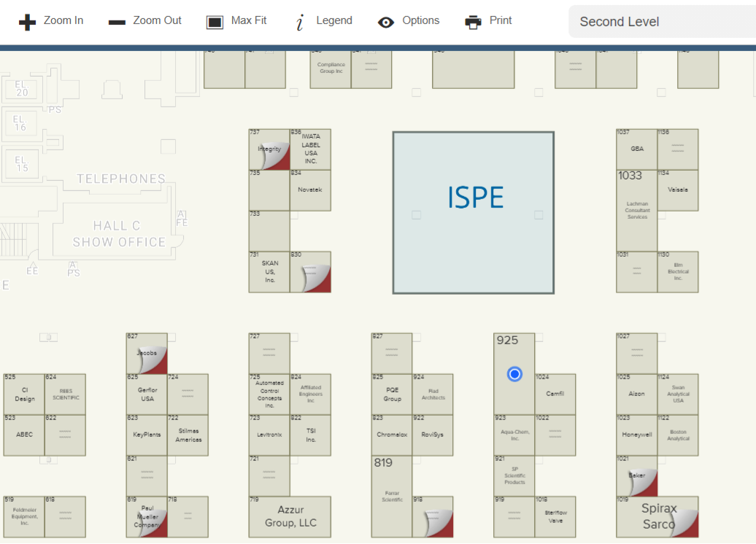Select the Vaisala booth
756x544 pixels.
[x=677, y=190]
